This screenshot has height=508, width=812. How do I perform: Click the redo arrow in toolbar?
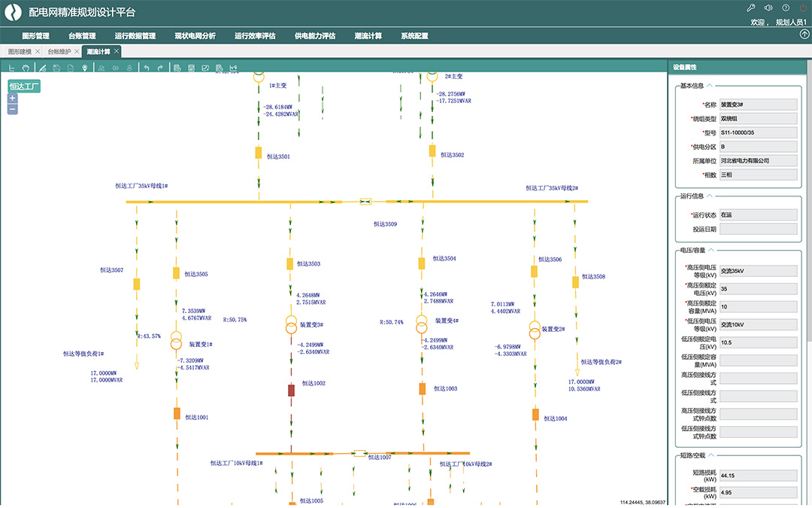(160, 68)
